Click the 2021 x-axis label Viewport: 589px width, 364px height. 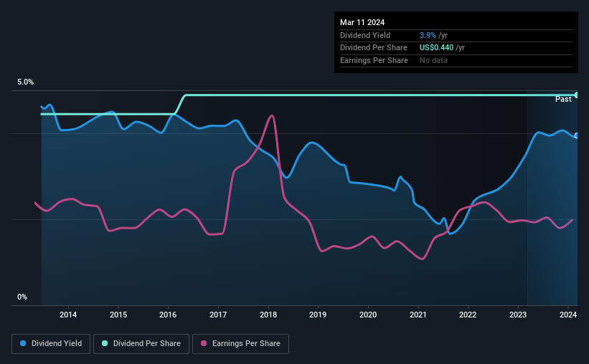click(418, 315)
